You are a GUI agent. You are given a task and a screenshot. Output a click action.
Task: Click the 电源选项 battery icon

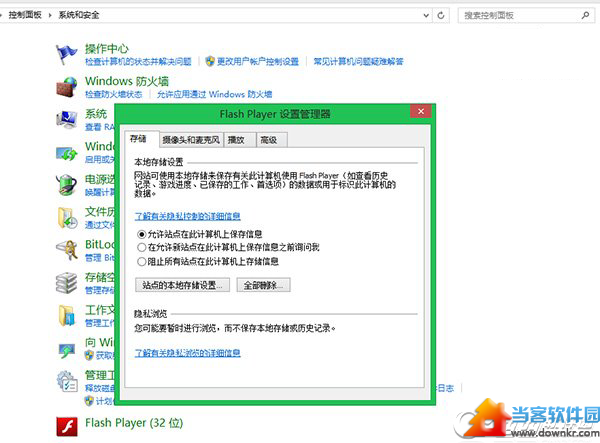(67, 186)
